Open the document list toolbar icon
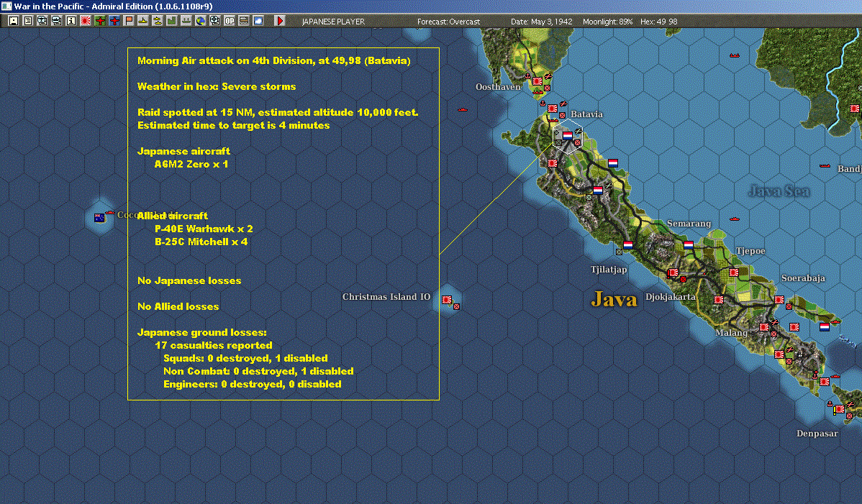 (x=28, y=21)
